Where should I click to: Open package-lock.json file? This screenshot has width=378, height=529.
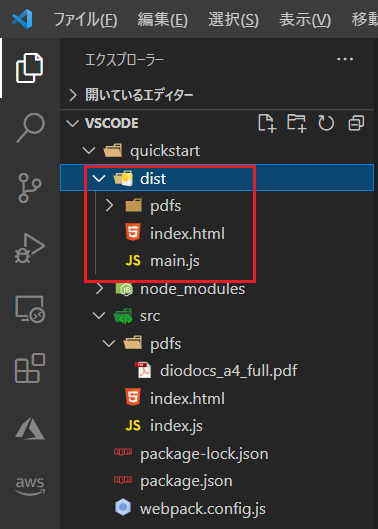204,454
